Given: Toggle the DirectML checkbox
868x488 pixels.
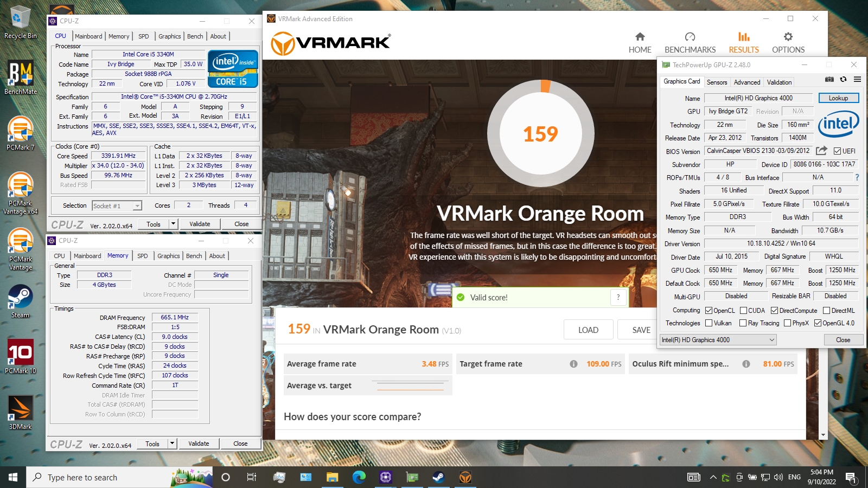Looking at the screenshot, I should (826, 311).
